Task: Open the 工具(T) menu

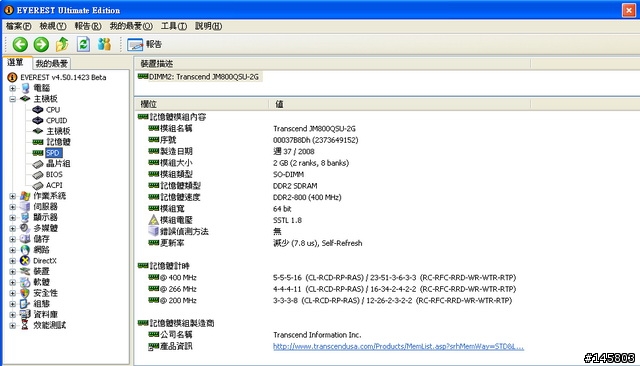Action: (x=174, y=26)
